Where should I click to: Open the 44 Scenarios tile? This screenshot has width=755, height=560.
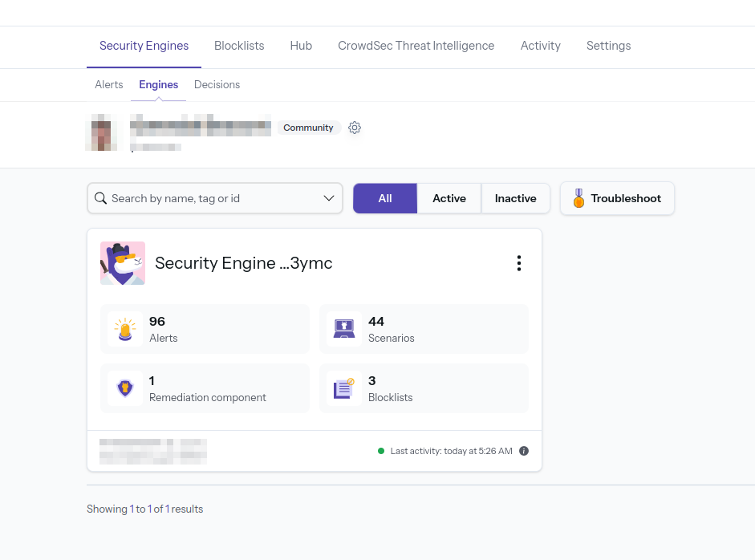(x=424, y=329)
